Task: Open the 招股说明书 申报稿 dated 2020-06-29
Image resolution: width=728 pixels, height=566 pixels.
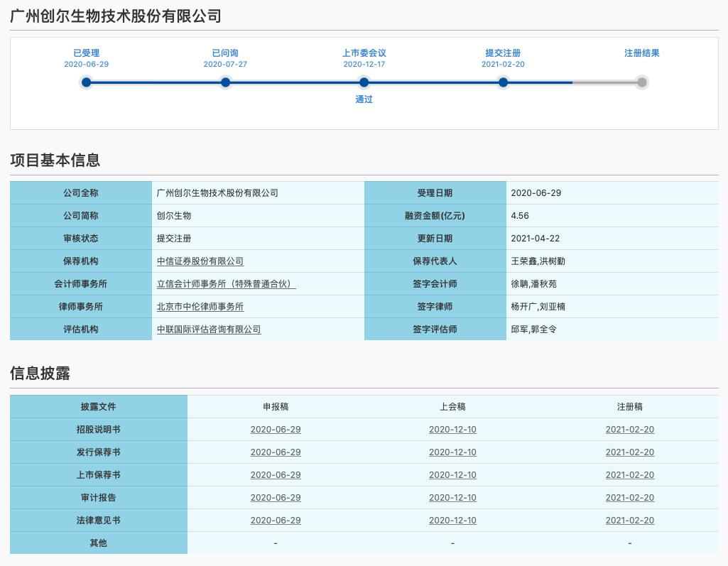Action: click(x=276, y=429)
